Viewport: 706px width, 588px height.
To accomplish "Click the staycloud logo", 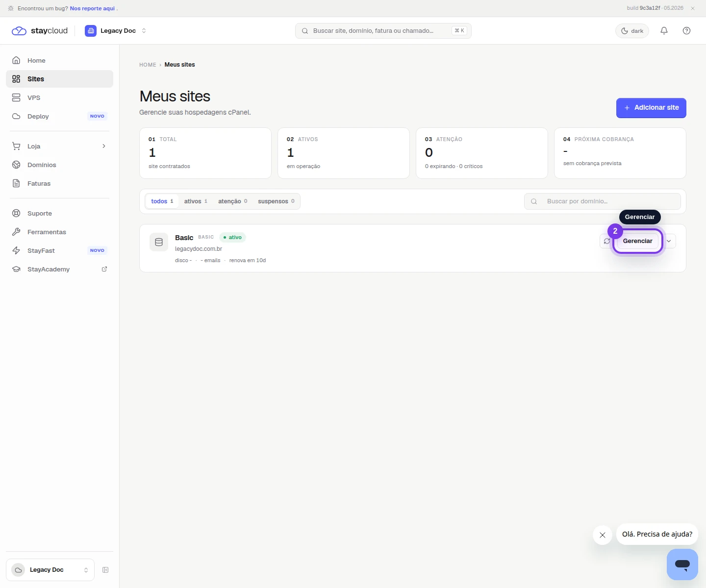I will (x=40, y=31).
